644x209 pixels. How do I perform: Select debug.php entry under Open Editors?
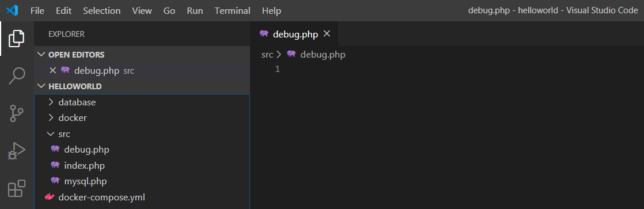pos(142,71)
